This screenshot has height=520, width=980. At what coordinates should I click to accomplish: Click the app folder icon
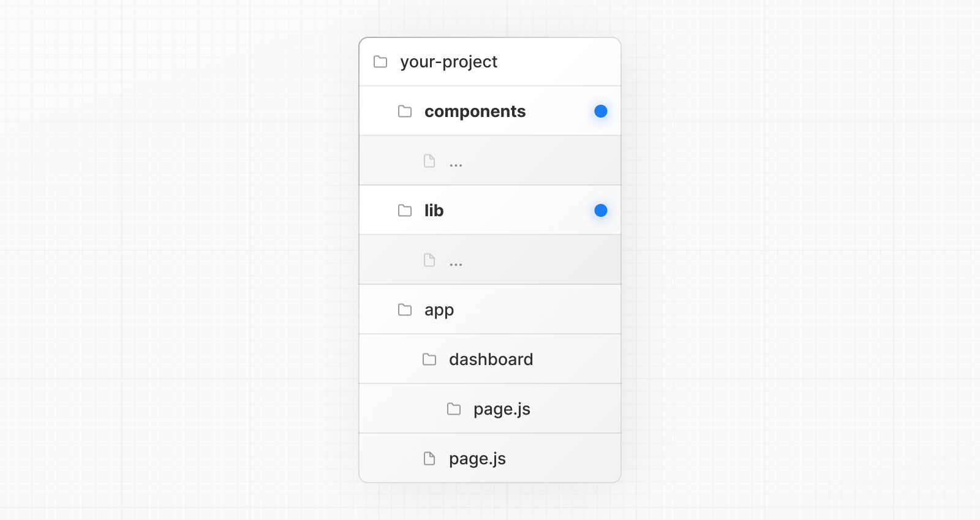[x=405, y=310]
